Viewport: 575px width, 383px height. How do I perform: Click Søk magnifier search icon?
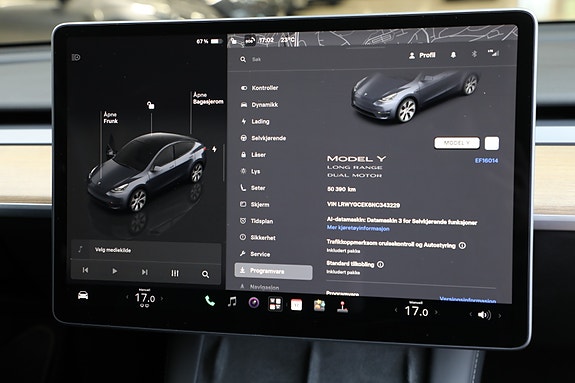click(x=243, y=59)
